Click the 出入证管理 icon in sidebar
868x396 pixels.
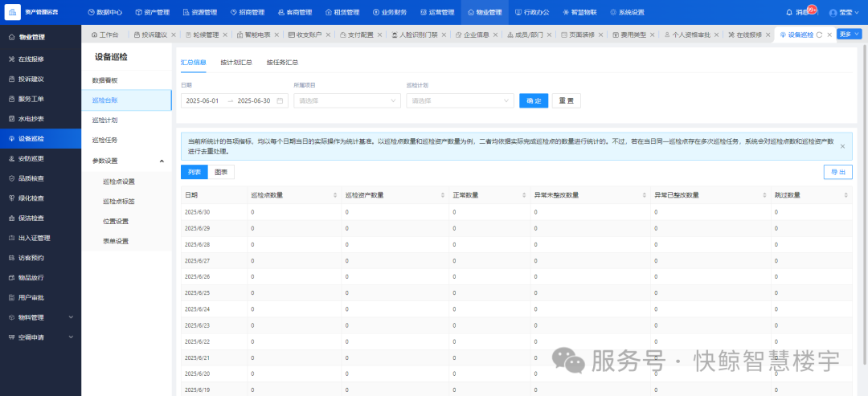coord(11,238)
